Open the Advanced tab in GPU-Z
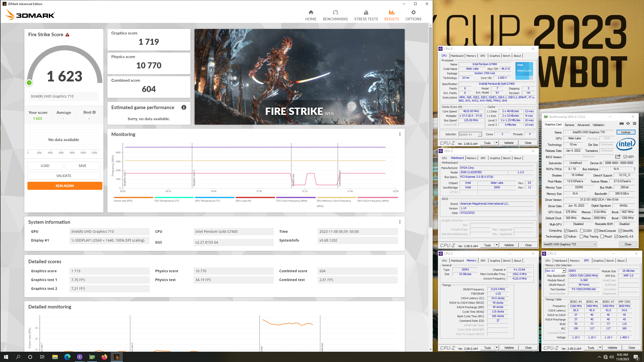 [583, 125]
